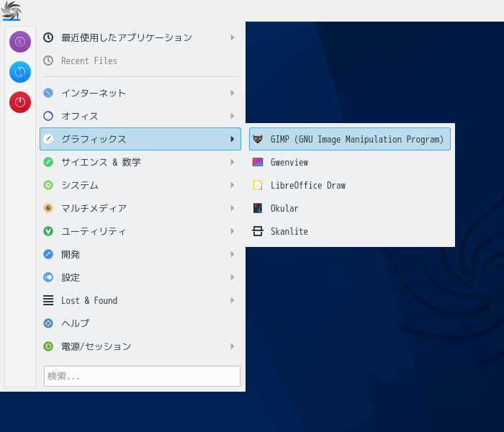Click the Skanlite scanner icon

coord(258,231)
